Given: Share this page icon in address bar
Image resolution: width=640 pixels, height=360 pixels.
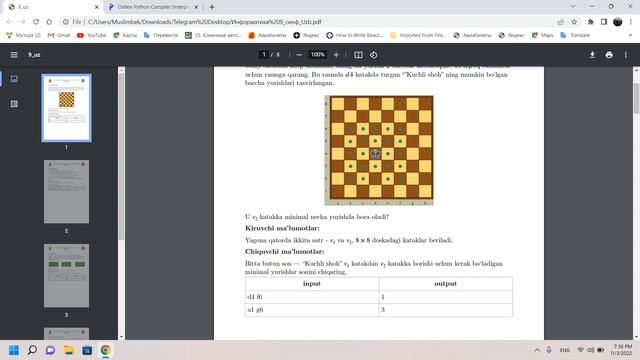Looking at the screenshot, I should pyautogui.click(x=560, y=22).
